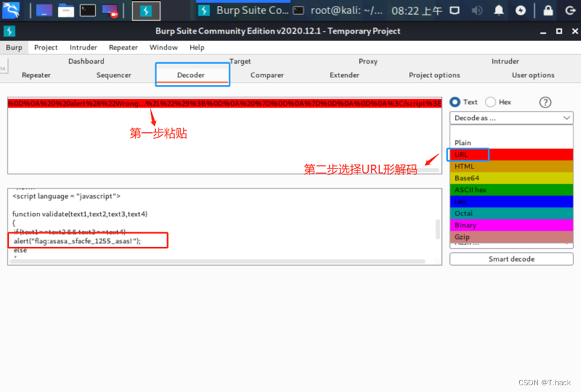Switch to the Comparer tab

pyautogui.click(x=267, y=75)
